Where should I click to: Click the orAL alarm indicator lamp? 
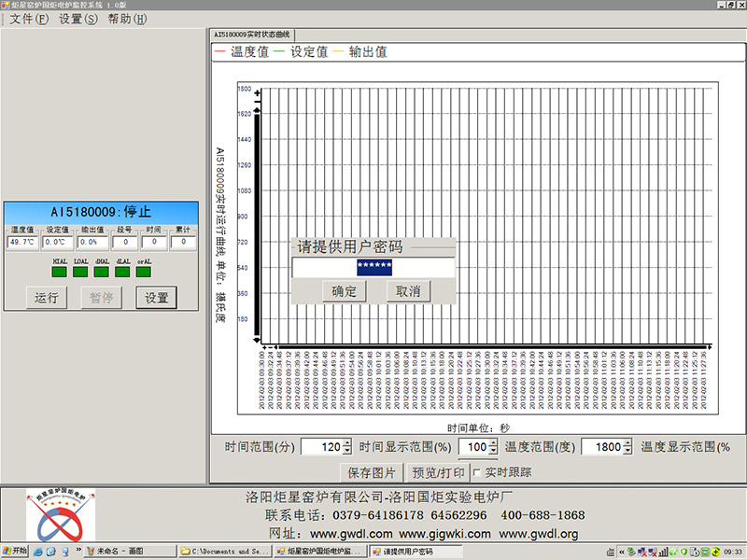coord(142,271)
